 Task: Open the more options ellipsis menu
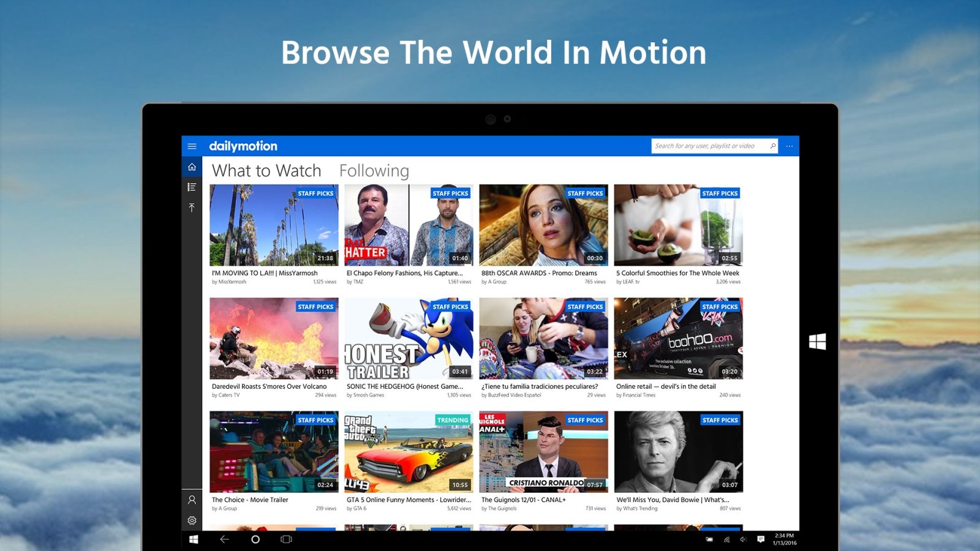790,146
